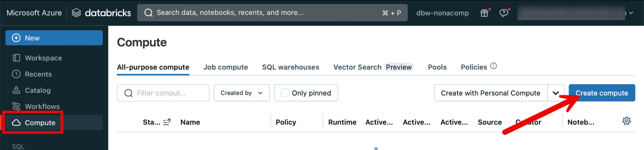The image size is (644, 150).
Task: Click the Status column sort icon
Action: [167, 122]
